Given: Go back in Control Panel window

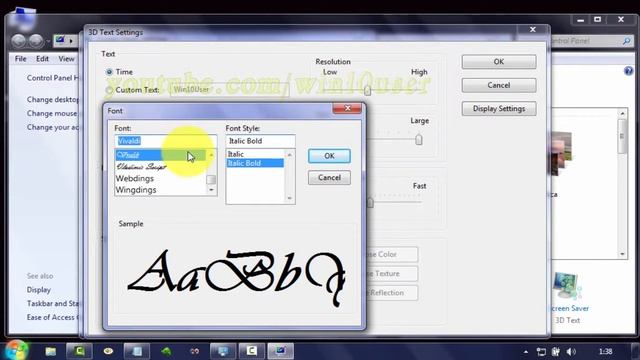Looking at the screenshot, I should click(x=19, y=41).
